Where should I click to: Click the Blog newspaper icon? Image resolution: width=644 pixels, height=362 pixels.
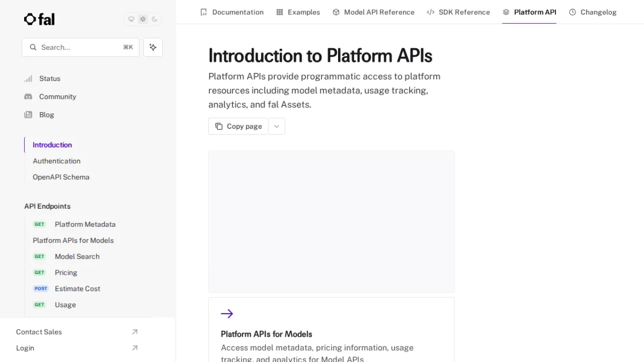pos(28,115)
